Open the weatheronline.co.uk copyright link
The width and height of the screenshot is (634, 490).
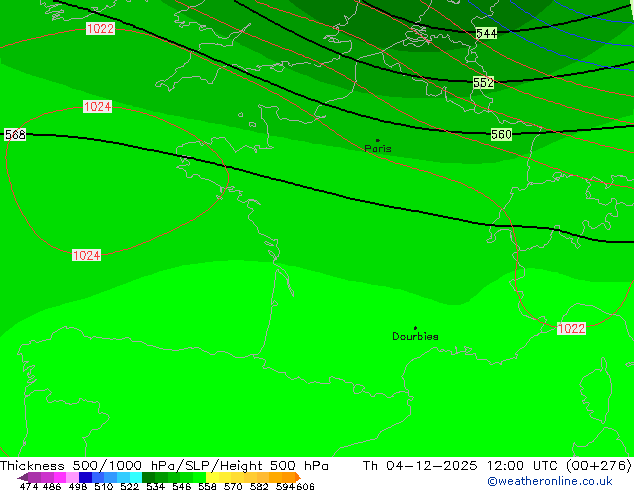coord(550,481)
